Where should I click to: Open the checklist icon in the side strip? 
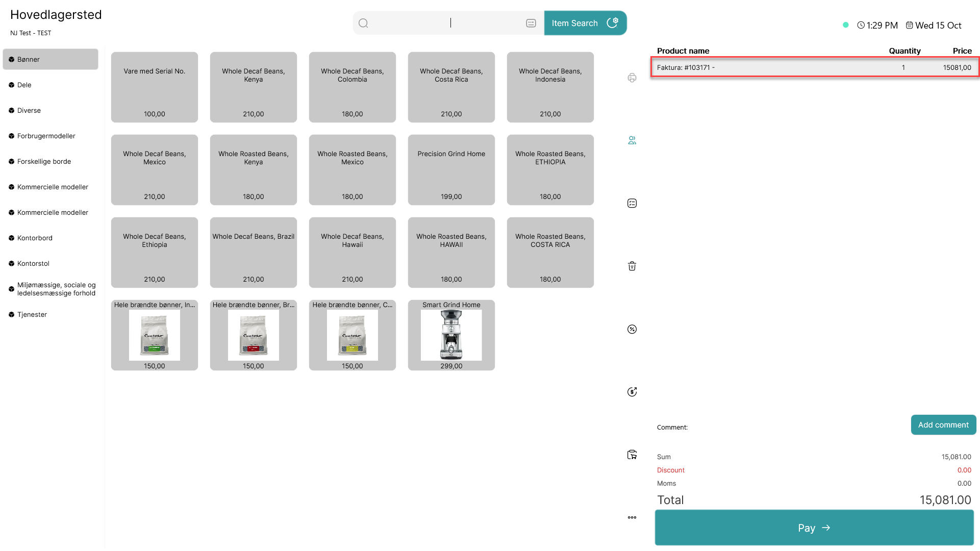click(x=632, y=203)
